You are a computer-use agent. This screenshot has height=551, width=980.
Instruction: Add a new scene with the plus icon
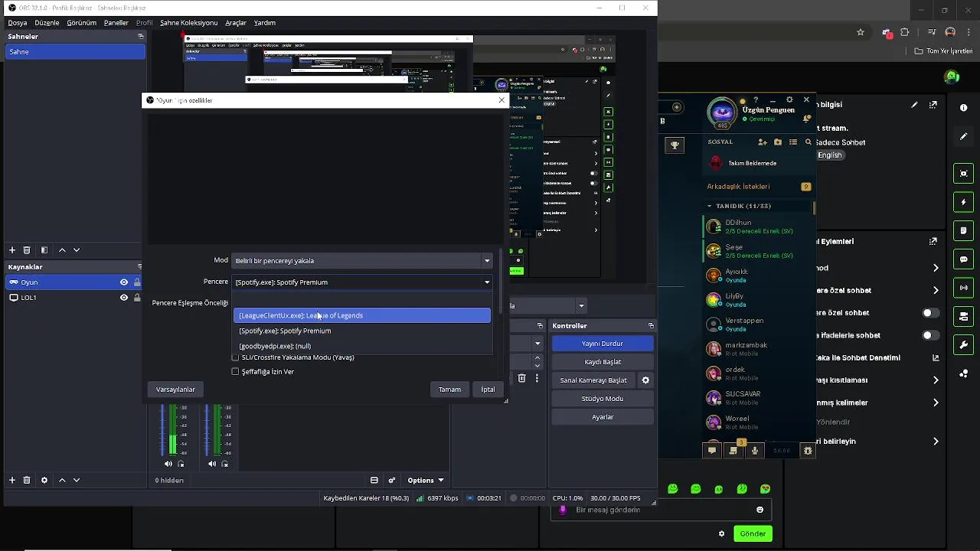(12, 250)
